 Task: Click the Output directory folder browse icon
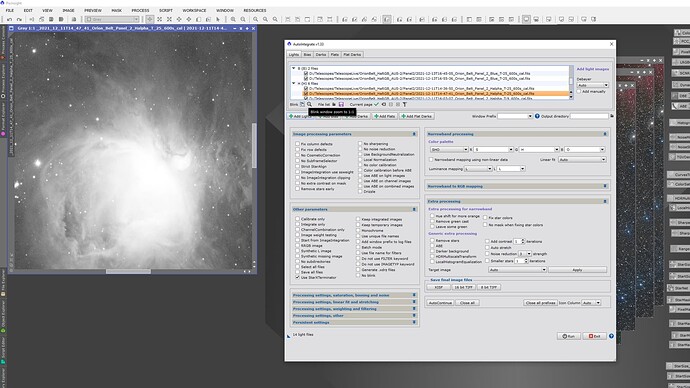point(612,116)
